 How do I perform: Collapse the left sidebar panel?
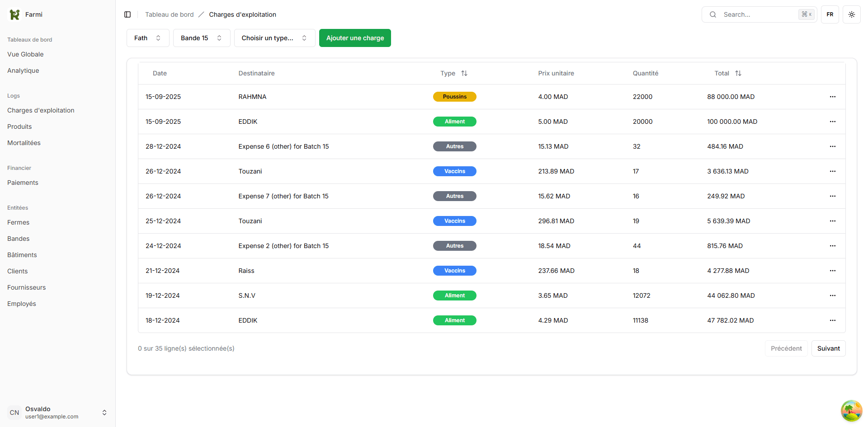[x=127, y=14]
